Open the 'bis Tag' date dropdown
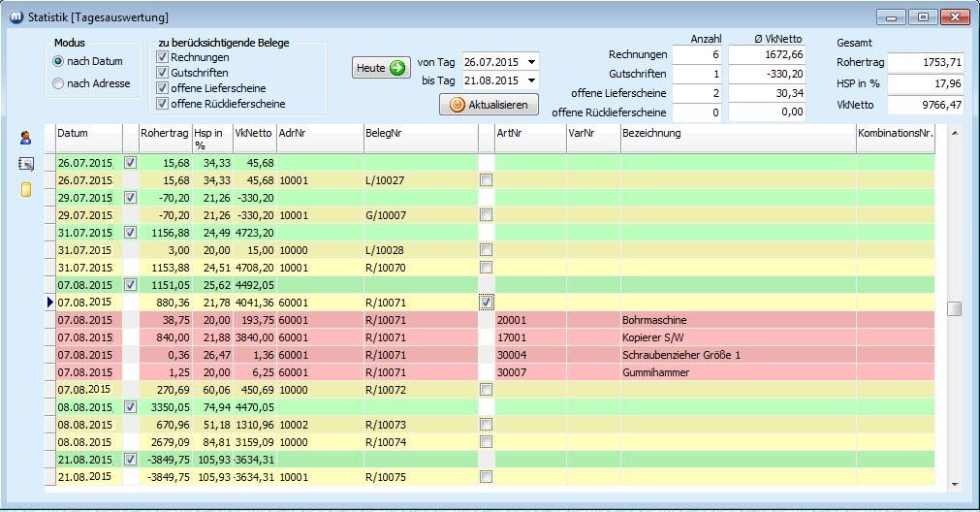 click(x=531, y=80)
